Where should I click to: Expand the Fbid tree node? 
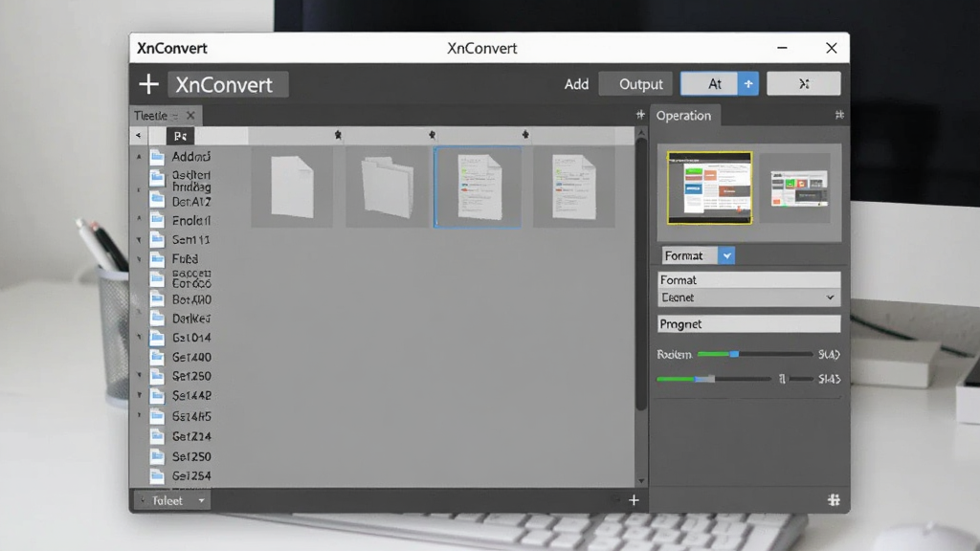click(x=139, y=258)
